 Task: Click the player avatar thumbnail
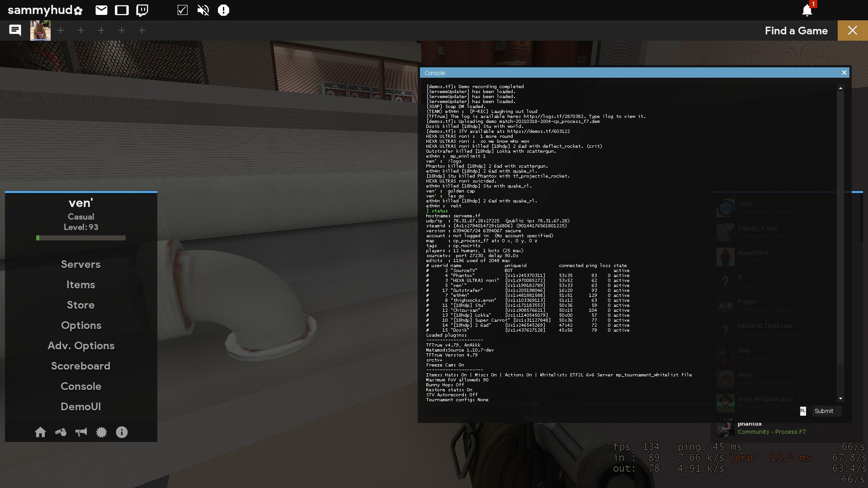click(40, 31)
